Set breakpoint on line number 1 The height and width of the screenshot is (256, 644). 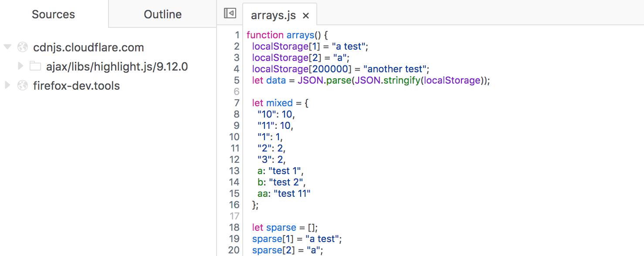click(237, 35)
